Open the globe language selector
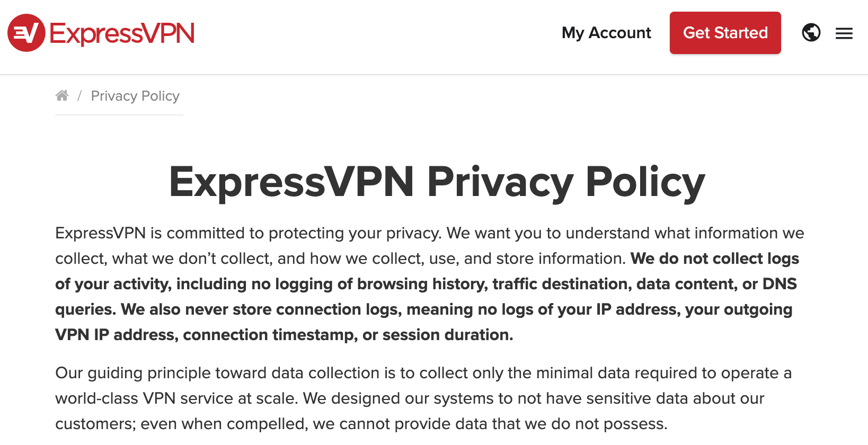This screenshot has height=445, width=868. point(811,33)
